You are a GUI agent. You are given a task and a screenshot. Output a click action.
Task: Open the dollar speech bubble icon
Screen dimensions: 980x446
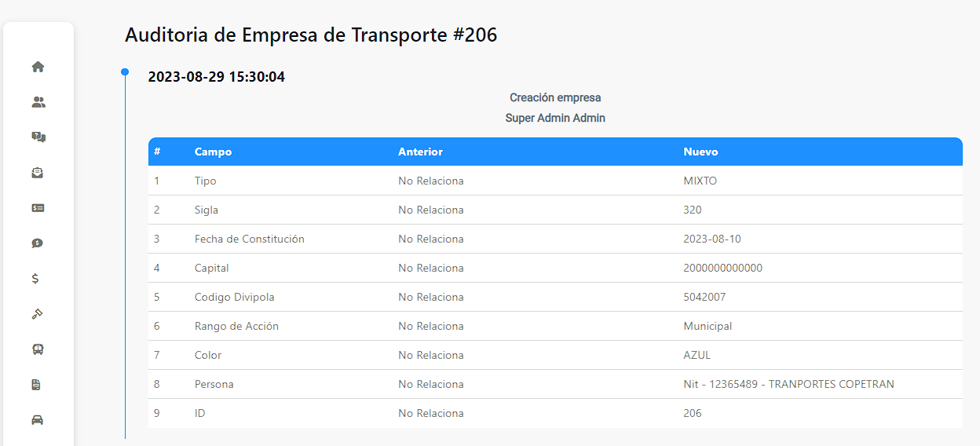click(38, 243)
